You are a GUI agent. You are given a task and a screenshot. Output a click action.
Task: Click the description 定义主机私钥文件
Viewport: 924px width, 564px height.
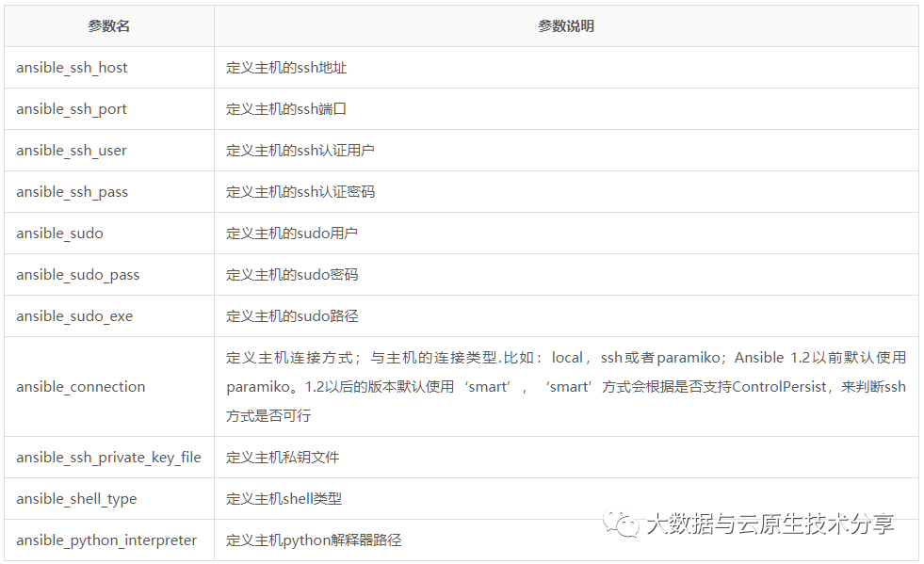(283, 458)
